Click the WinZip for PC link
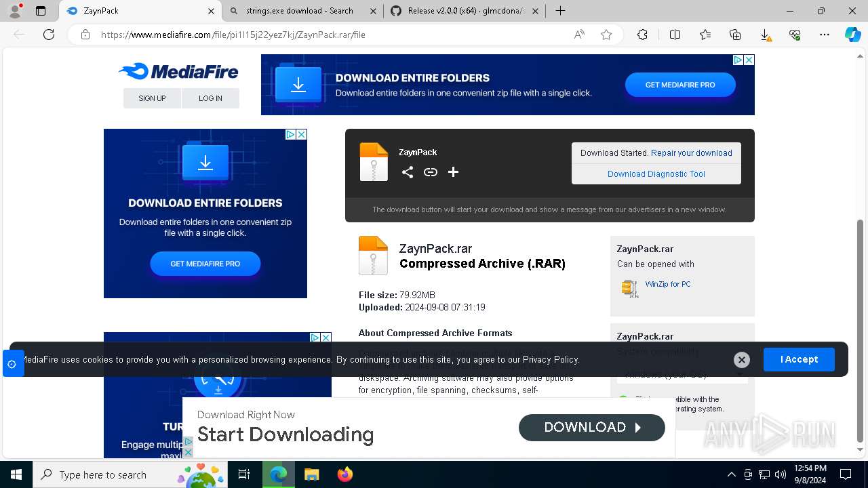 pyautogui.click(x=668, y=284)
